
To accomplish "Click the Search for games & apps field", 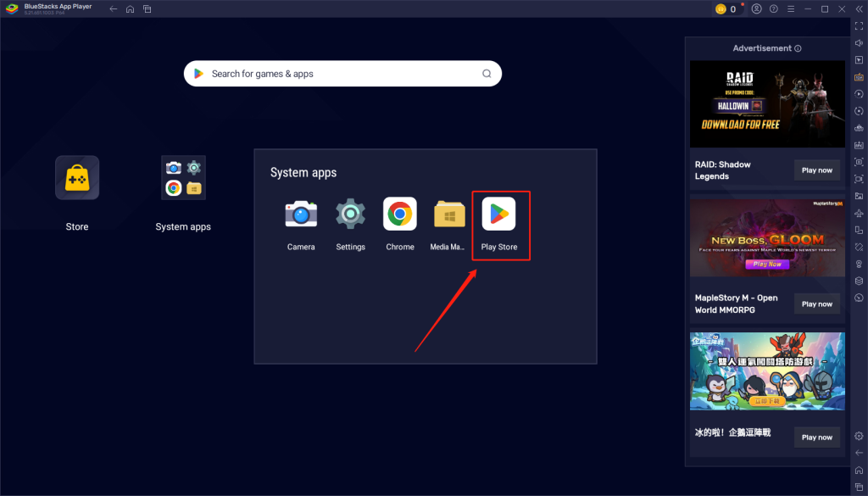I will pos(339,74).
